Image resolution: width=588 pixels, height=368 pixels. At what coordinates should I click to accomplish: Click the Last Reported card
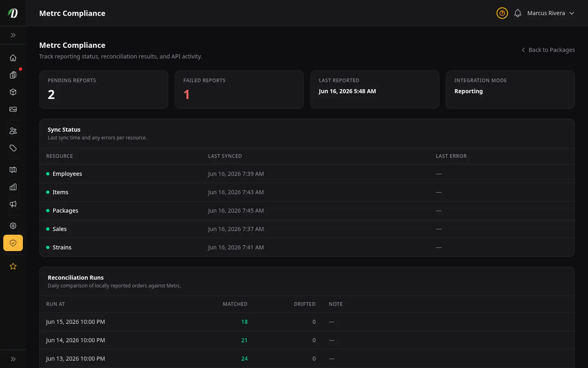click(x=375, y=90)
